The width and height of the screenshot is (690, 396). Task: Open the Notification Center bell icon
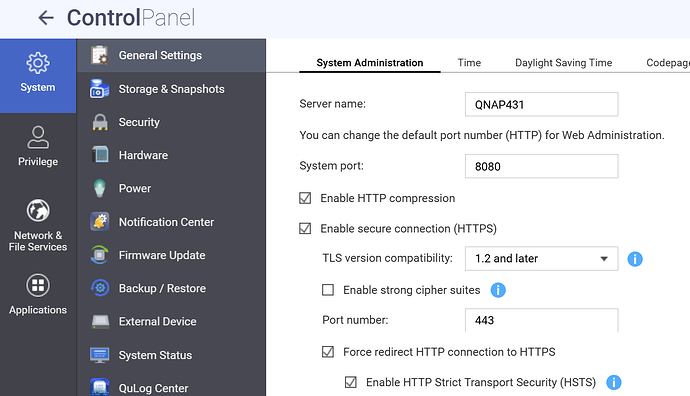coord(100,222)
